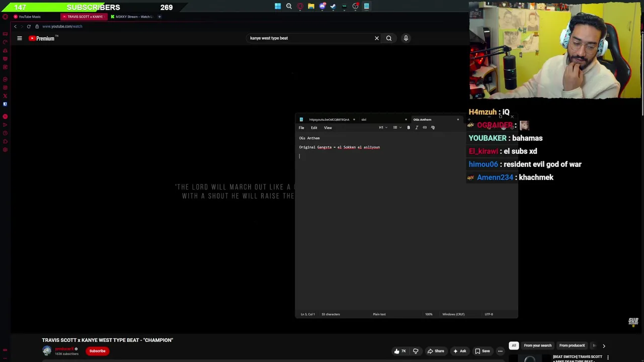This screenshot has height=362, width=644.
Task: Open the video title text CHAMPION
Action: coord(108,340)
